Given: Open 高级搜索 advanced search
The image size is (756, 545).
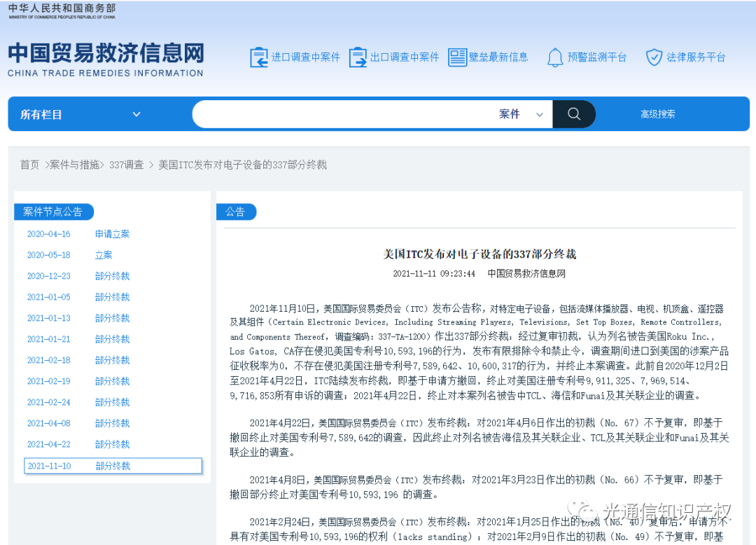Looking at the screenshot, I should [x=657, y=114].
